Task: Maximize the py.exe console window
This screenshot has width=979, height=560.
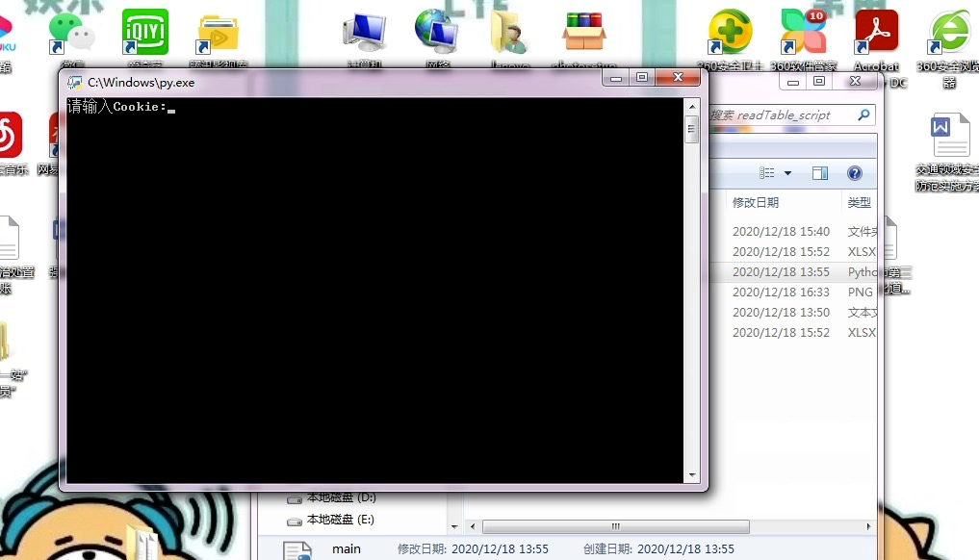Action: [642, 77]
